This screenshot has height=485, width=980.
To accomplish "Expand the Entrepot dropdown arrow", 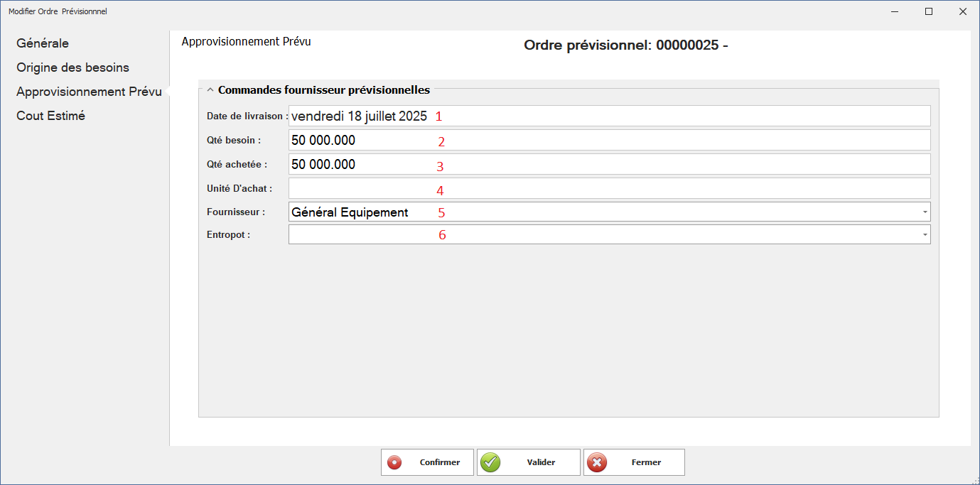I will pos(924,234).
